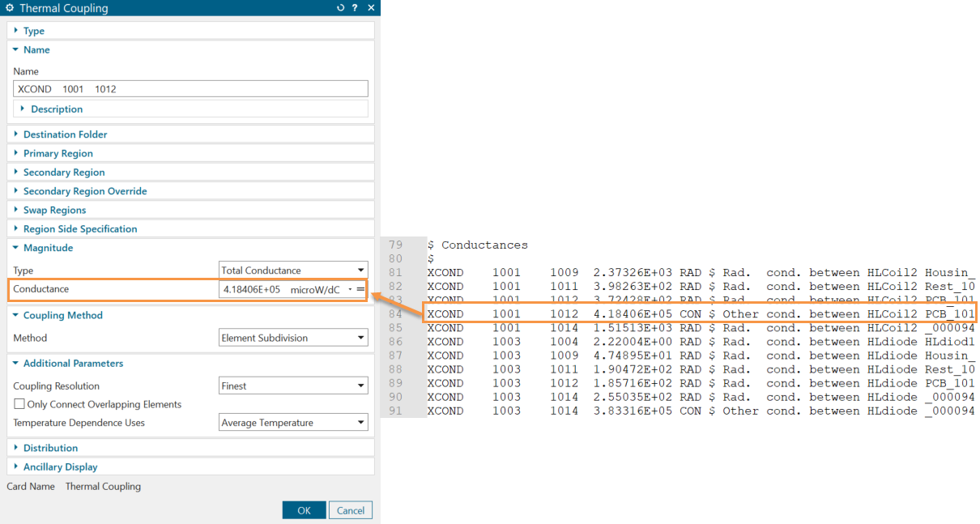Open the Temperature Dependence Uses dropdown
This screenshot has height=524, width=980.
tap(293, 423)
